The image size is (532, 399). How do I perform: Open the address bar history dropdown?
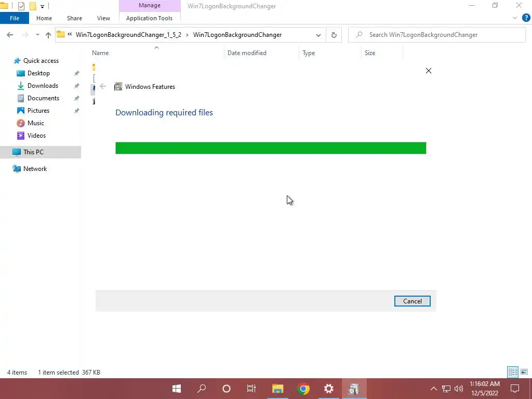pyautogui.click(x=318, y=35)
